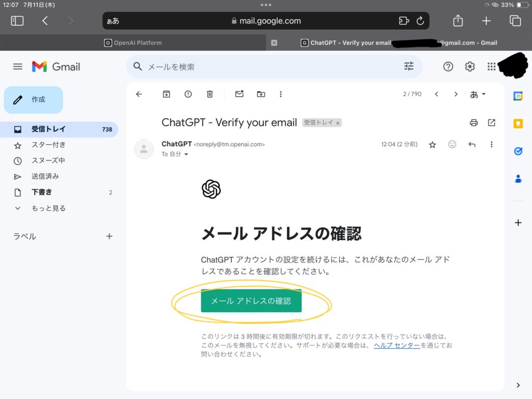532x399 pixels.
Task: Add an emoji reaction to the email
Action: click(452, 144)
